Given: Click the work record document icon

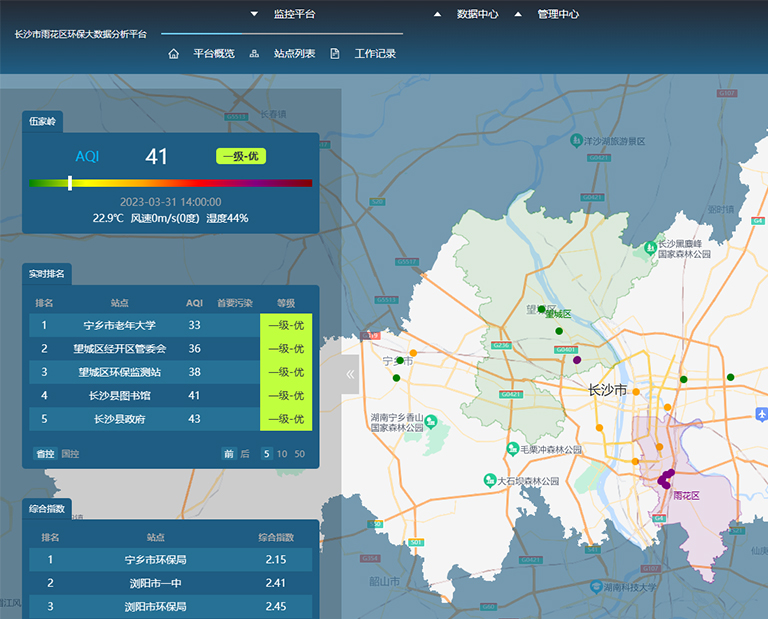Looking at the screenshot, I should point(335,54).
